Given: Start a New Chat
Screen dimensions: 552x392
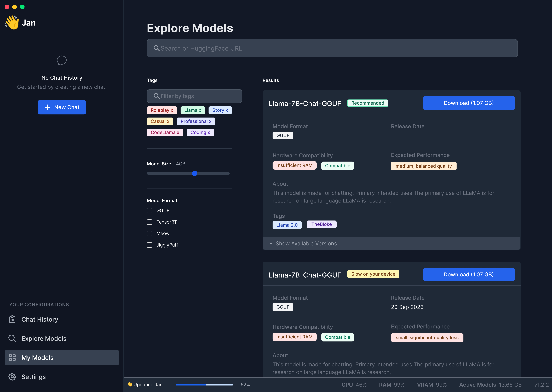Looking at the screenshot, I should (x=62, y=107).
